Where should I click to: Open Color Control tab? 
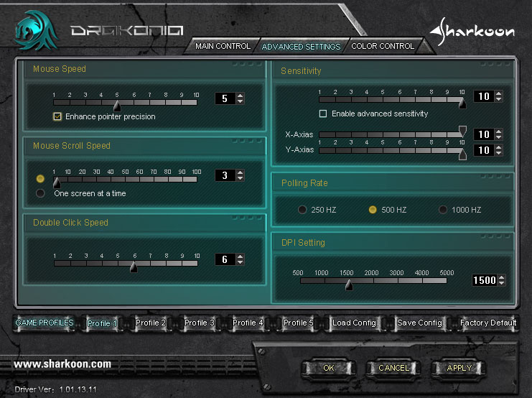383,46
